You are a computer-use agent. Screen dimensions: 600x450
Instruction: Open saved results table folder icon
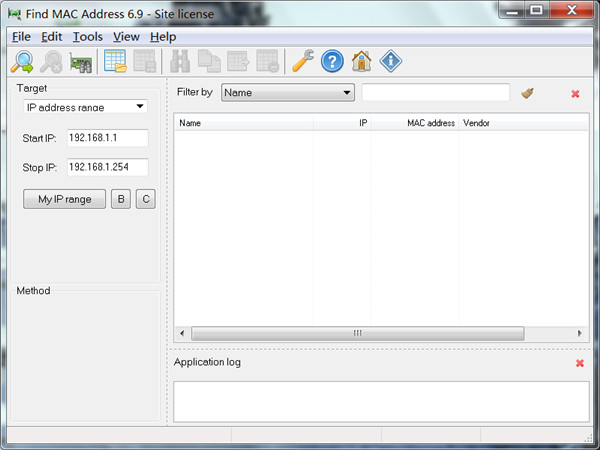coord(115,61)
